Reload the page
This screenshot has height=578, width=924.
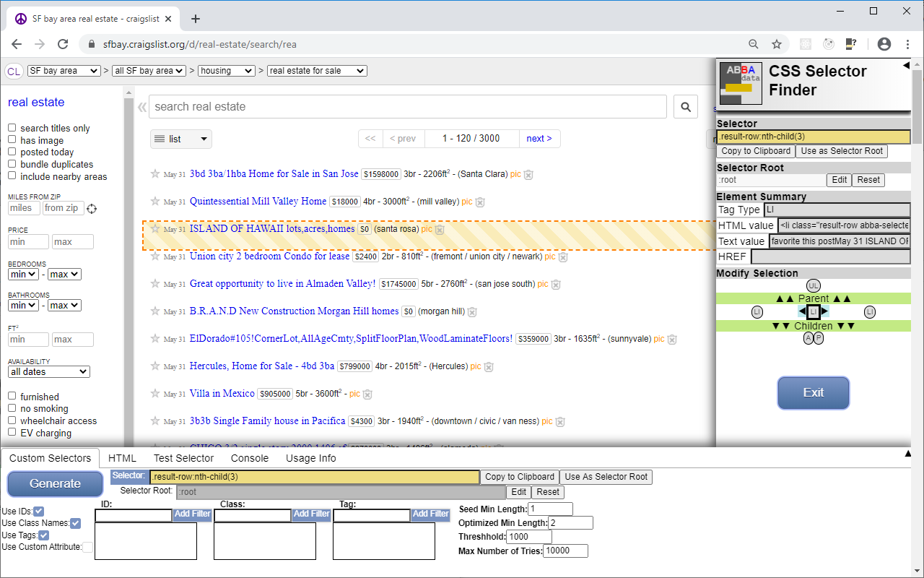63,44
